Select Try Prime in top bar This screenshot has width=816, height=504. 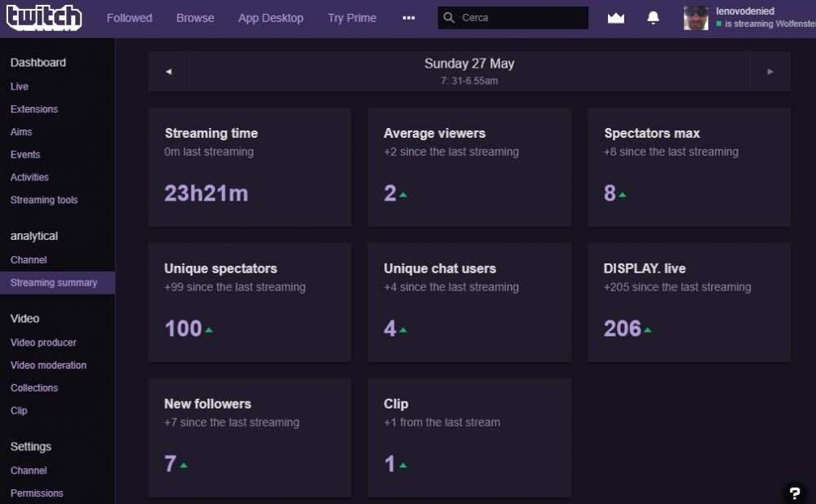pos(352,18)
